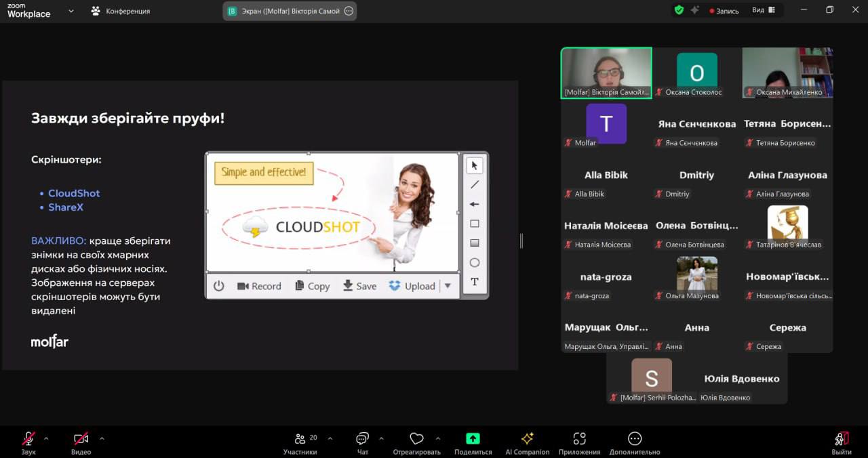Open the Участники participants panel

300,443
